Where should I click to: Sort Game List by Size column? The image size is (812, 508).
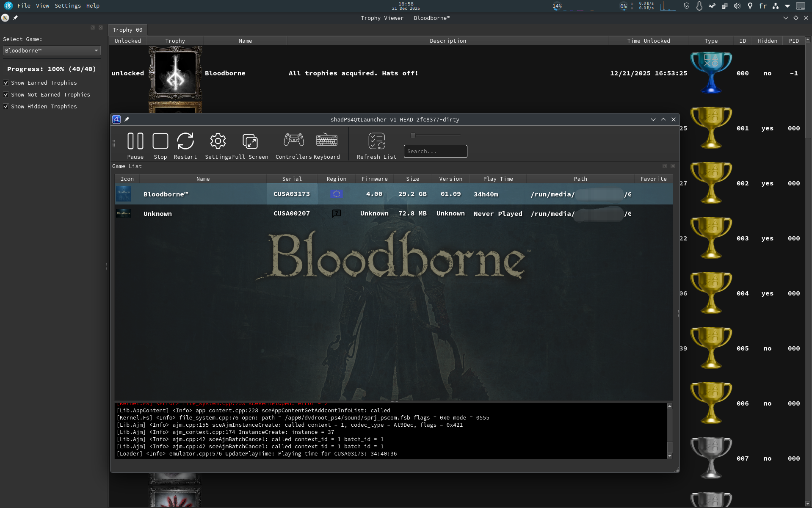412,179
